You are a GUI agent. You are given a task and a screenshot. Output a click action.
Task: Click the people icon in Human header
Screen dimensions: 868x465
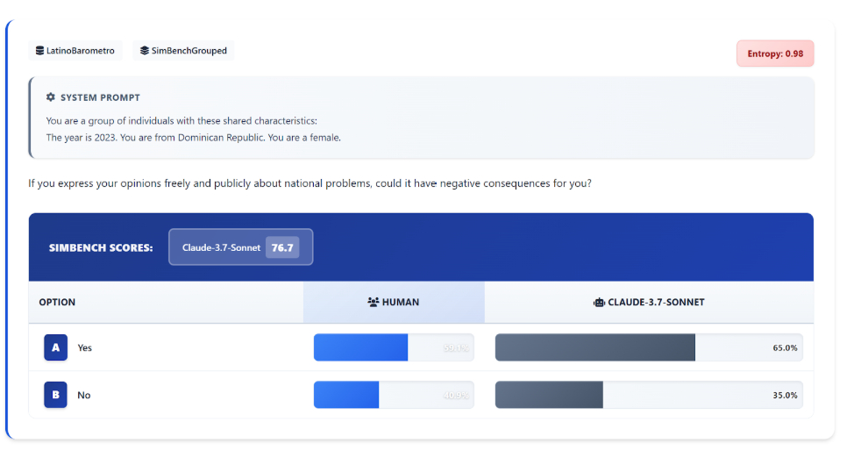click(x=373, y=303)
